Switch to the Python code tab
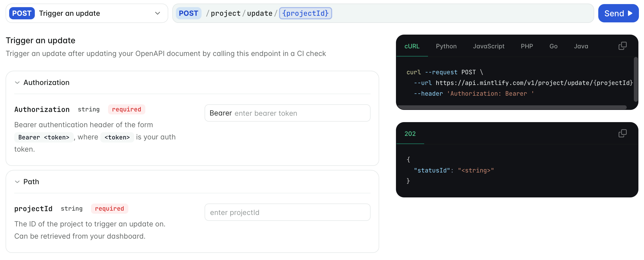 pos(446,46)
